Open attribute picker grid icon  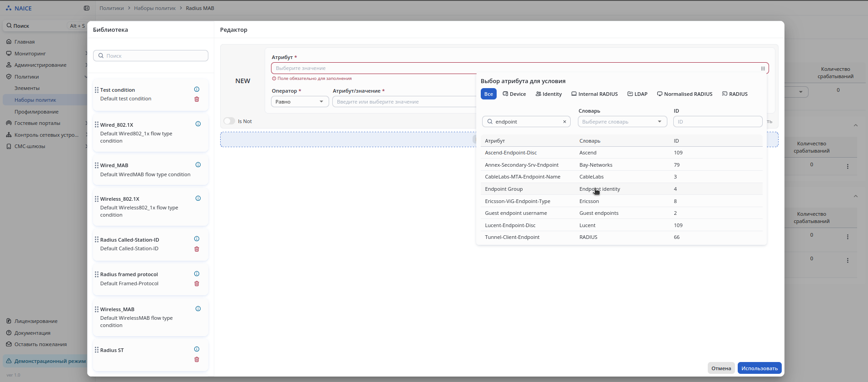763,69
